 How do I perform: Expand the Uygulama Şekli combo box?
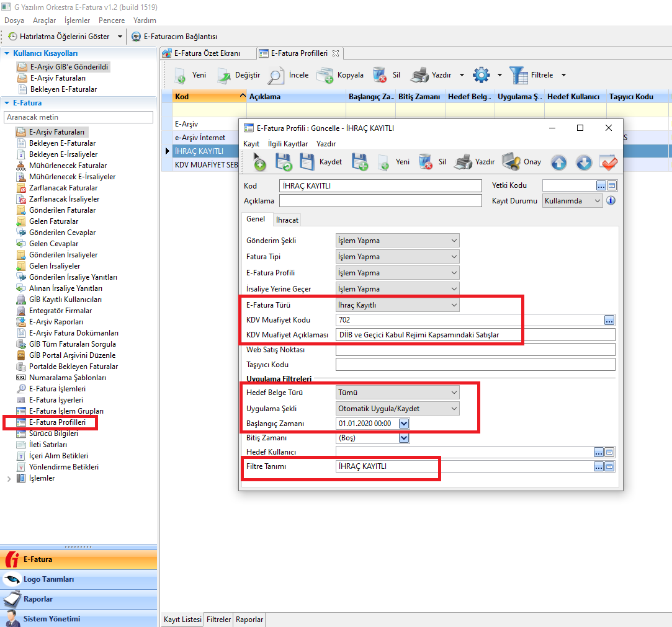tap(454, 408)
